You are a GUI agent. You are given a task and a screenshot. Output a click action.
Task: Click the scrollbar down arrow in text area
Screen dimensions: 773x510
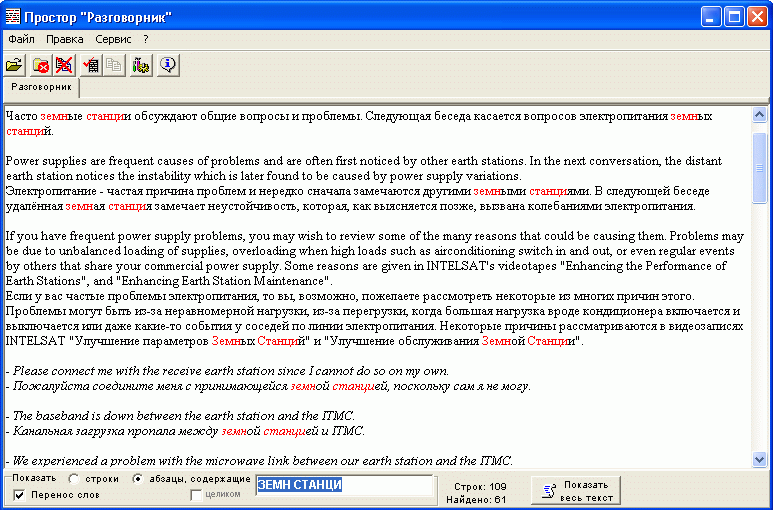coord(759,459)
